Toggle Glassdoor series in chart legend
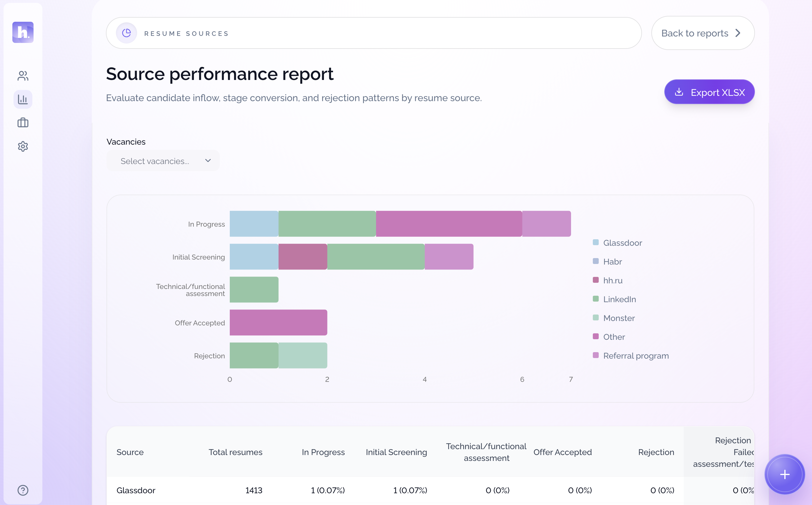 pyautogui.click(x=622, y=243)
